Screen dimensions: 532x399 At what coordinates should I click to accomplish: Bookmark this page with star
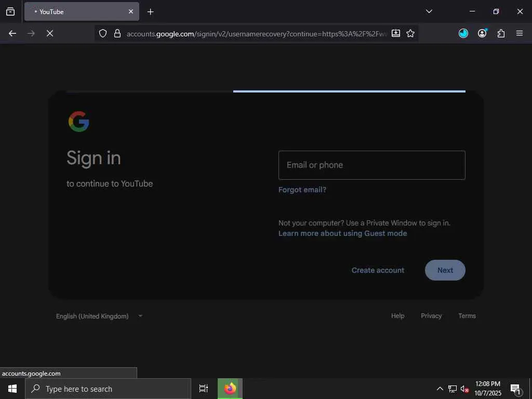pyautogui.click(x=410, y=33)
